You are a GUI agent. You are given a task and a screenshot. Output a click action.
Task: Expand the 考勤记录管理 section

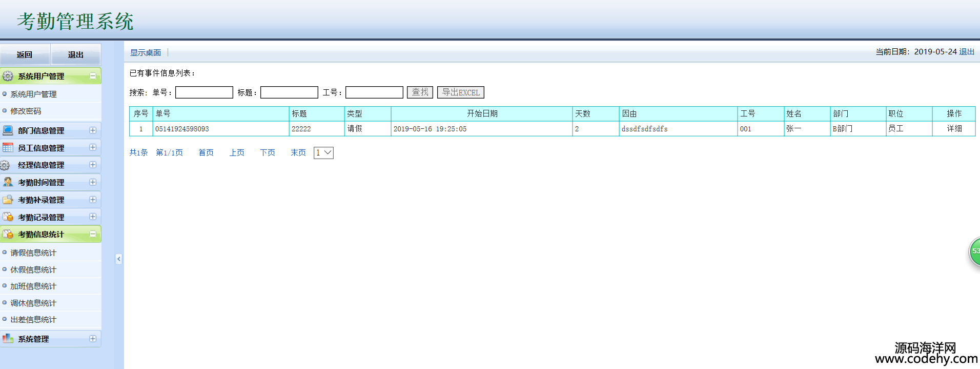click(x=93, y=217)
